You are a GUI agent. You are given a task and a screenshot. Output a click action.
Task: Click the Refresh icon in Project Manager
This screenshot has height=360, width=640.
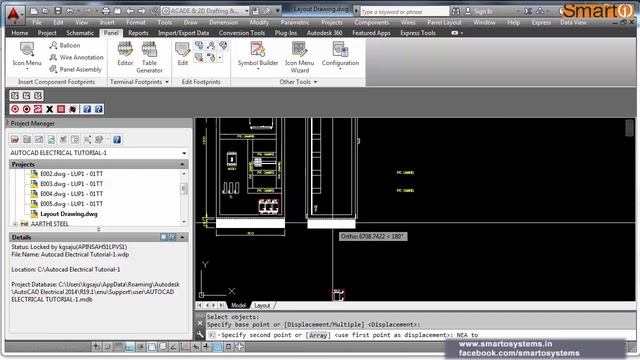click(x=51, y=140)
